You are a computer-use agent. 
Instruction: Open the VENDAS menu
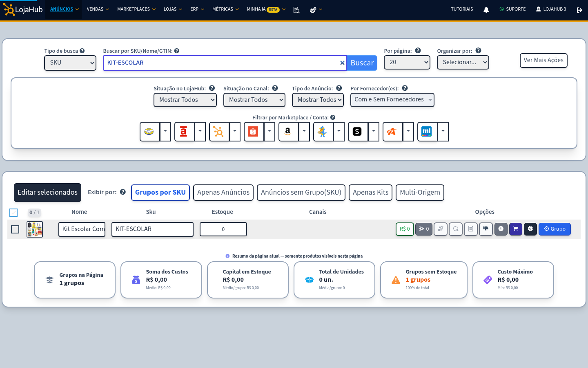tap(98, 9)
